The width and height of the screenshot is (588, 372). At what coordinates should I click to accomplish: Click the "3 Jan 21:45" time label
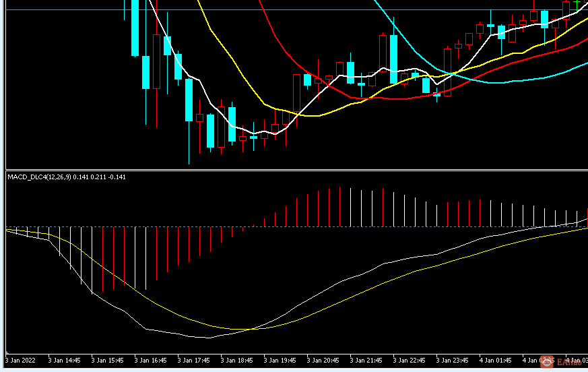(x=366, y=361)
